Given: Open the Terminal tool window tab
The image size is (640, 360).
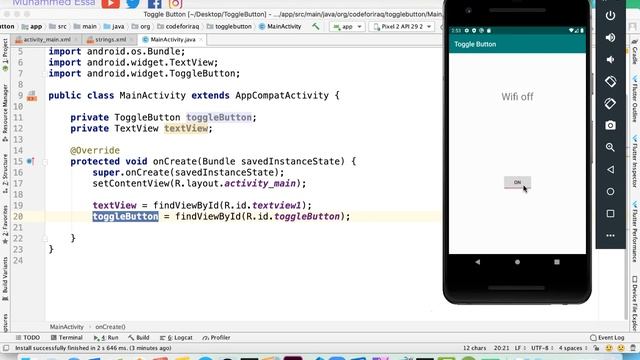Looking at the screenshot, I should pyautogui.click(x=67, y=338).
